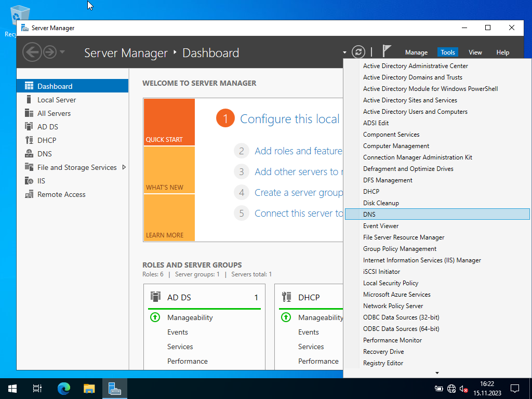Refresh the Server Manager dashboard
Screen dimensions: 532x399
click(358, 52)
